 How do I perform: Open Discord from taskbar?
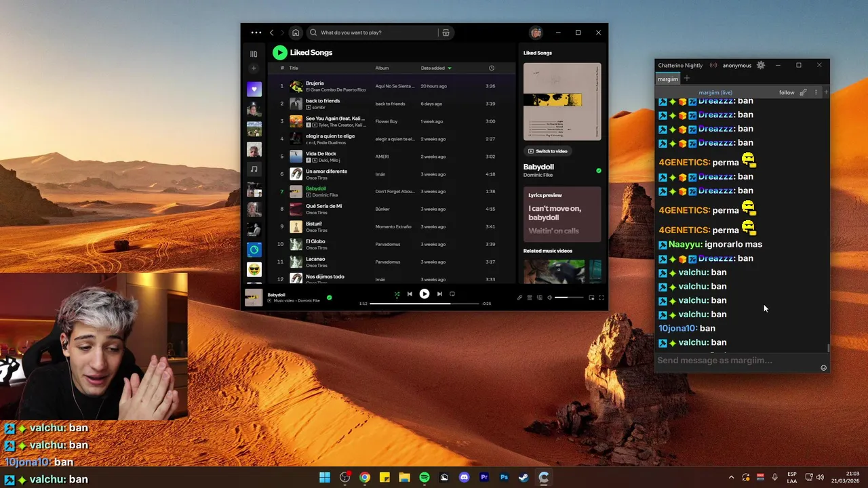point(464,477)
